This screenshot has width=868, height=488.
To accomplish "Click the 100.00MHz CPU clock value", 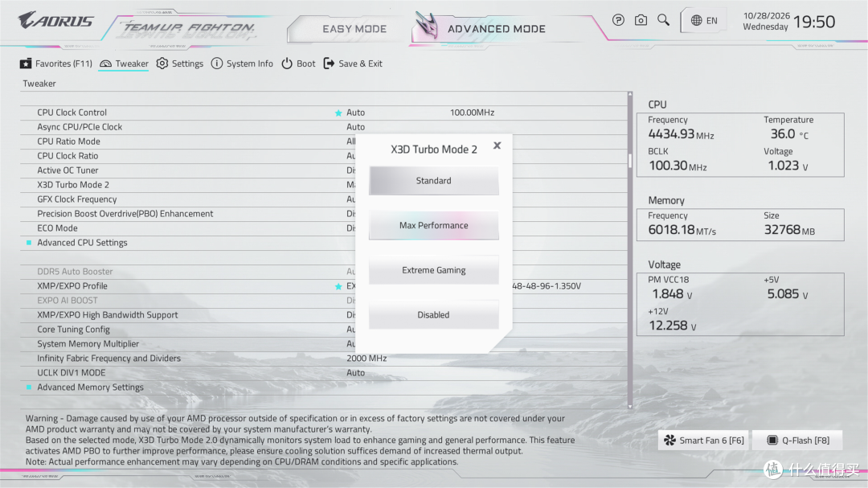I will tap(472, 113).
